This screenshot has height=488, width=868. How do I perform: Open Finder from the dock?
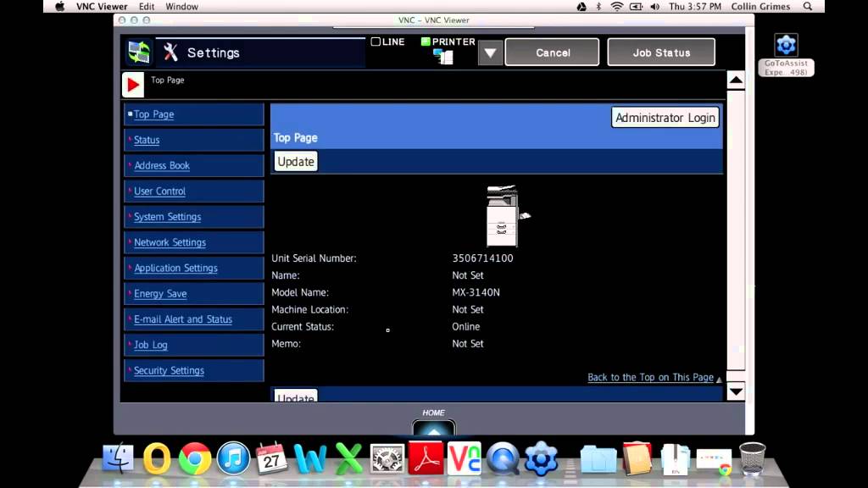118,458
